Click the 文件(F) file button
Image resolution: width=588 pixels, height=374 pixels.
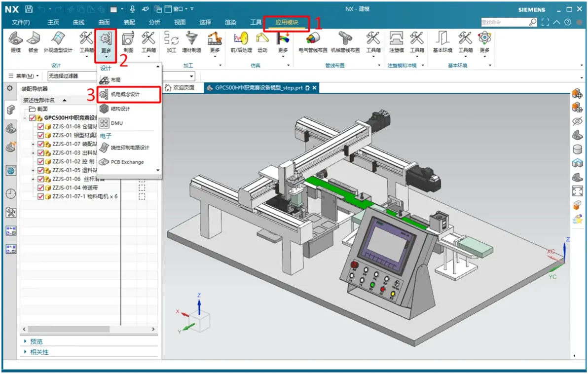tap(21, 22)
